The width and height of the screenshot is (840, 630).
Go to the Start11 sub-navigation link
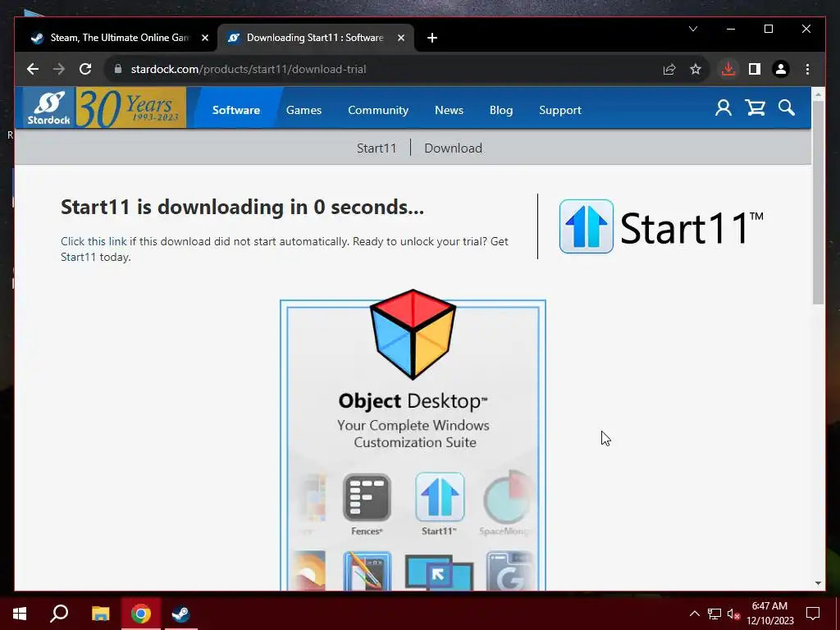(377, 148)
